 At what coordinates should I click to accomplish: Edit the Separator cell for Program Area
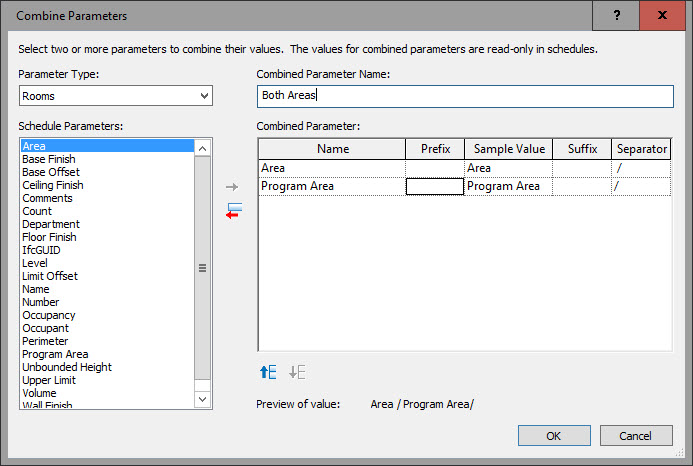tap(641, 186)
